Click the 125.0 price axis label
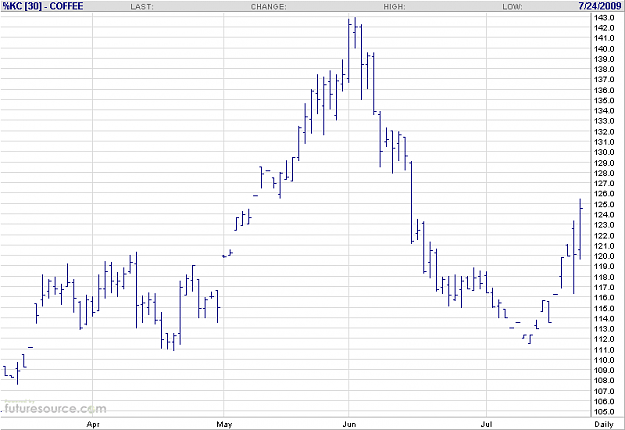This screenshot has height=430, width=625. tap(604, 204)
